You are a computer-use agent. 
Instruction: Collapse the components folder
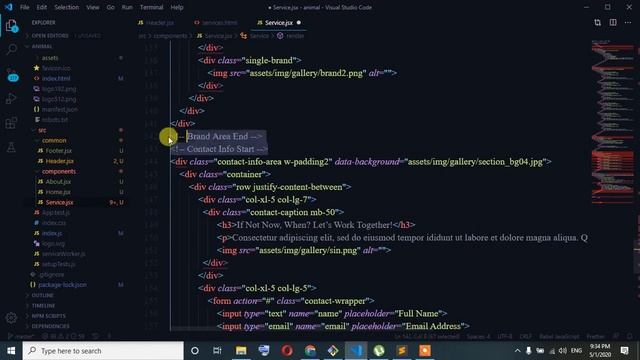58,171
